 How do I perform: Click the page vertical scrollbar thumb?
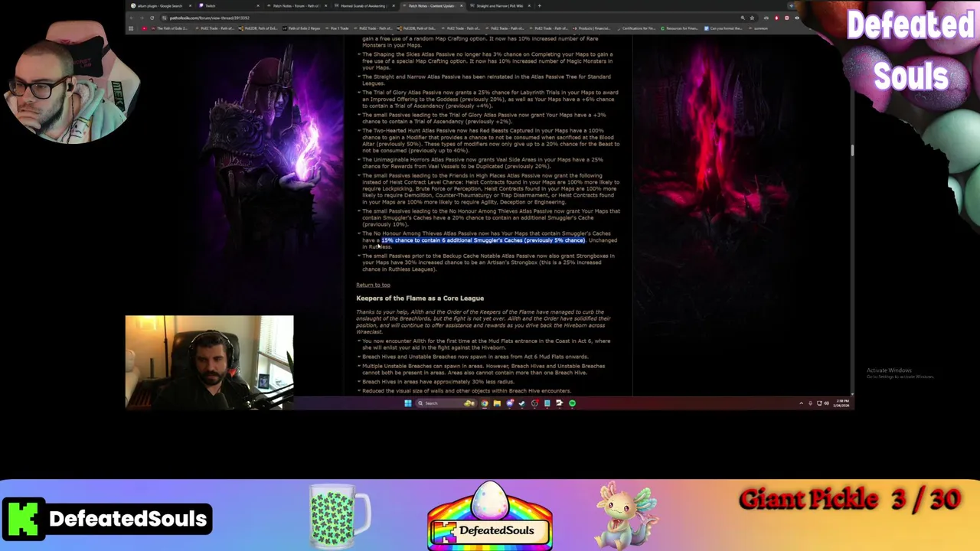click(851, 148)
